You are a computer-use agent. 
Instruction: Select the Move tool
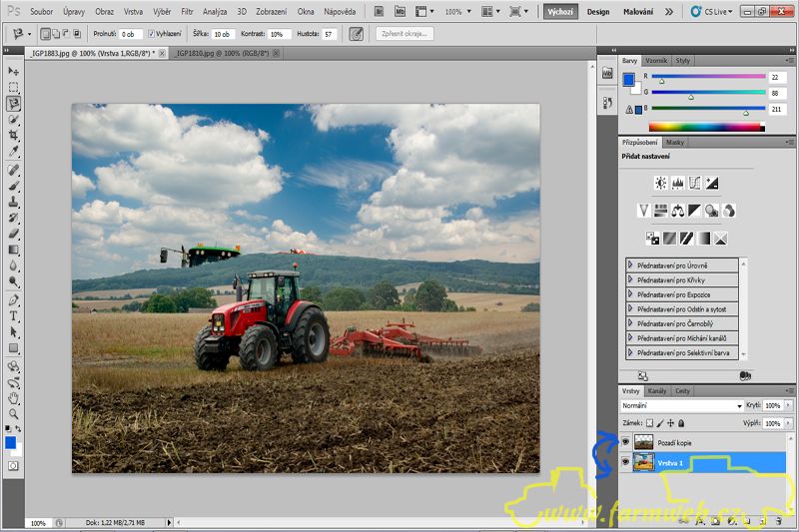(x=14, y=72)
